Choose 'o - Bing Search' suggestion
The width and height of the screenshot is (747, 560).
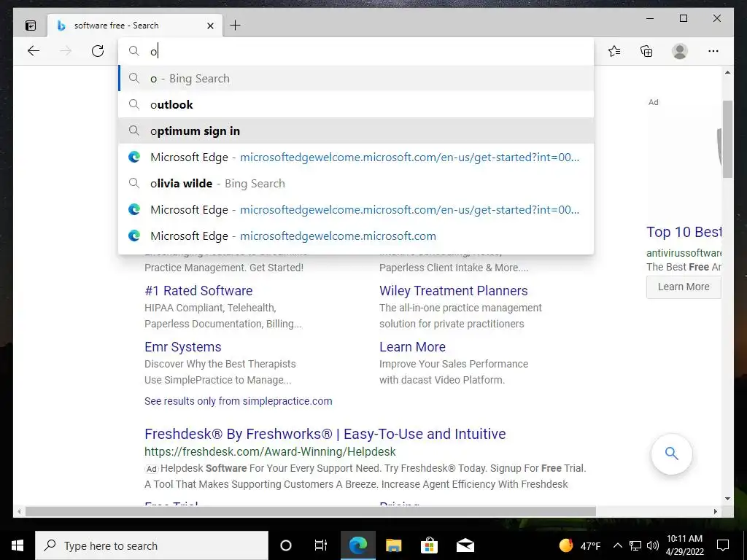click(356, 79)
